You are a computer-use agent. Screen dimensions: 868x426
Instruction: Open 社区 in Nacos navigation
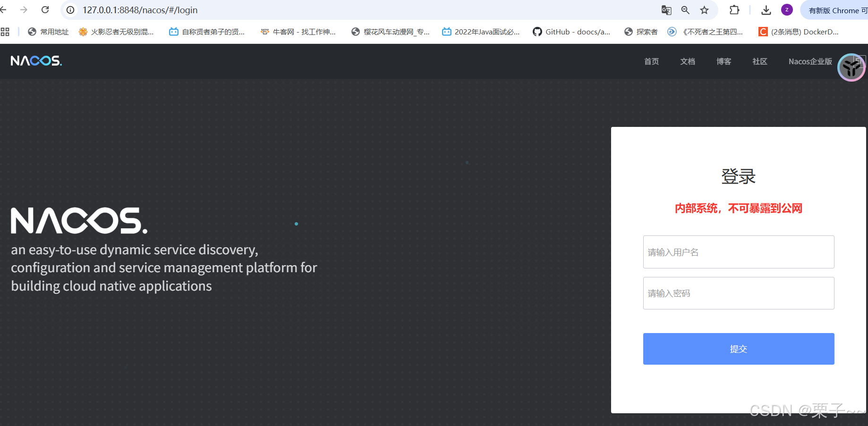click(x=760, y=61)
